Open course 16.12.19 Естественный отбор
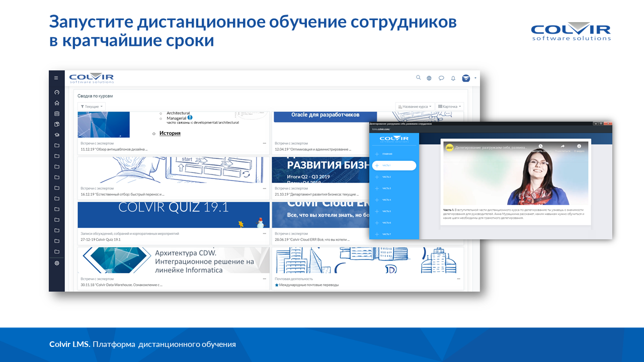Screen dimensions: 644x362 (122, 194)
